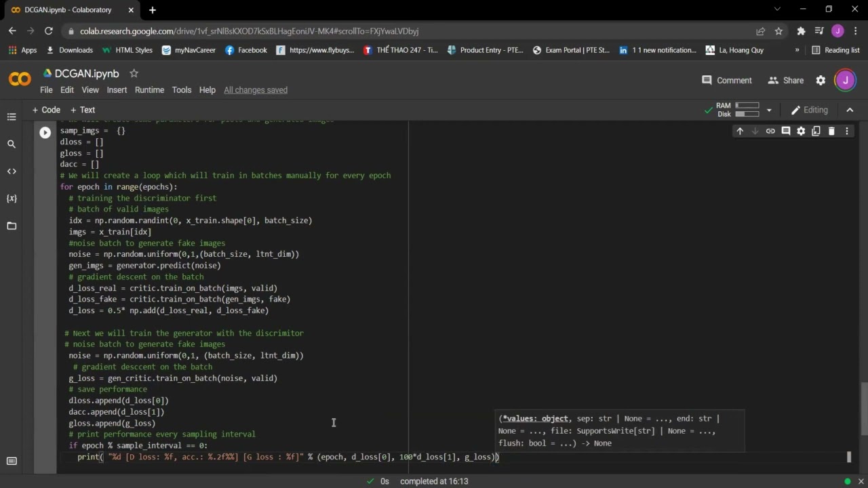Open the Tools menu
The width and height of the screenshot is (868, 488).
(181, 90)
